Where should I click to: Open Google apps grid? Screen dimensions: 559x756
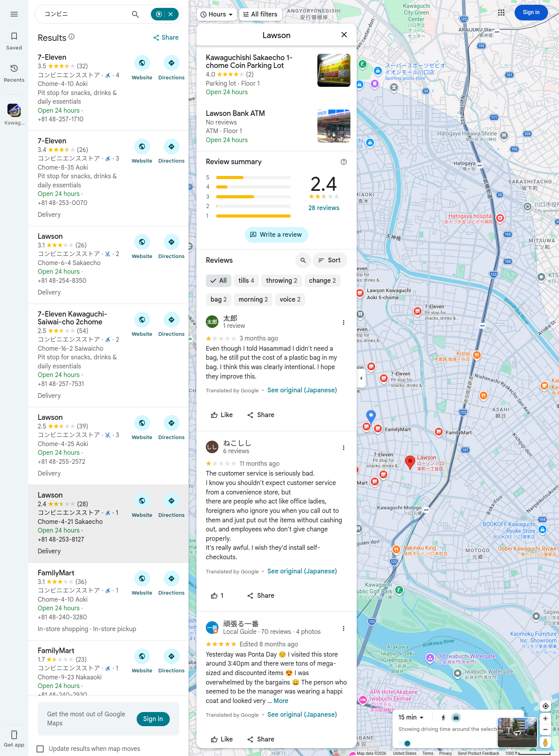tap(501, 13)
